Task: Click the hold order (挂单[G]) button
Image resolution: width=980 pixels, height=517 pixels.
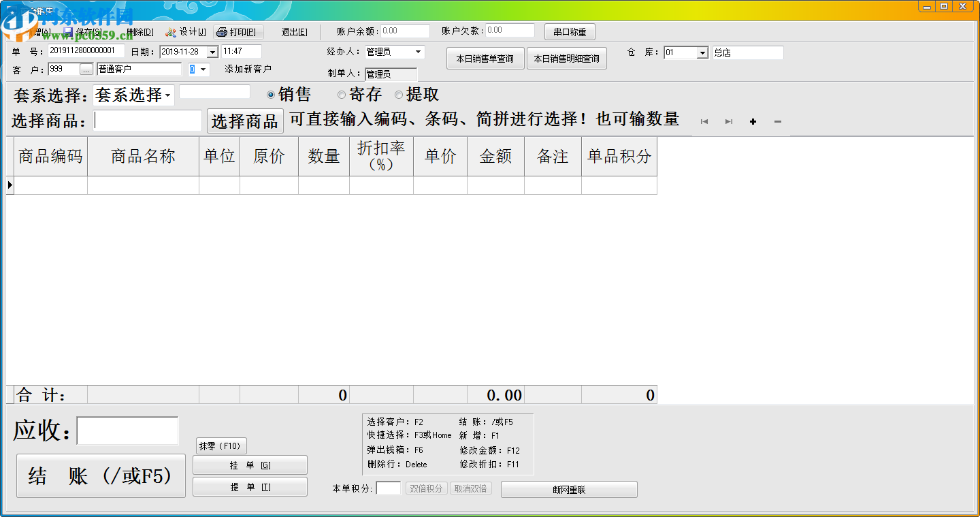Action: (250, 465)
